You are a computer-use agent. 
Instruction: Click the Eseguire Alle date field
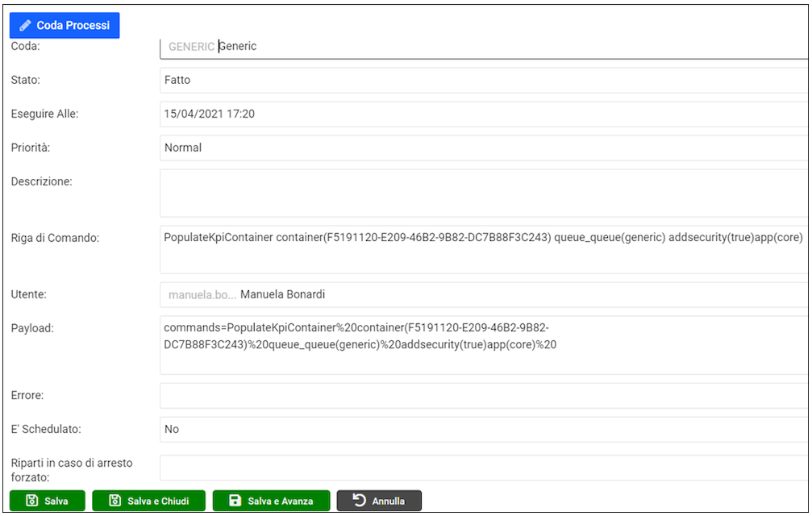coord(484,114)
